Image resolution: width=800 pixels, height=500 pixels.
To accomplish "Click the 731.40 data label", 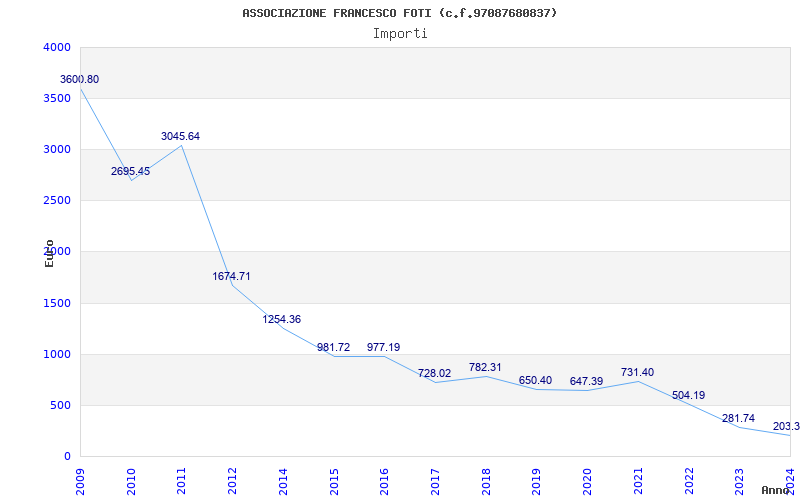I will 637,372.
